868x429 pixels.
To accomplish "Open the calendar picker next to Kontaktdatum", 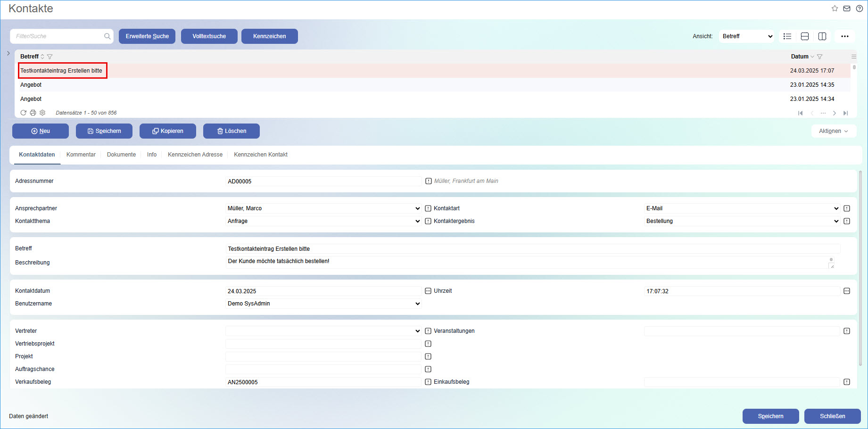I will (x=428, y=291).
